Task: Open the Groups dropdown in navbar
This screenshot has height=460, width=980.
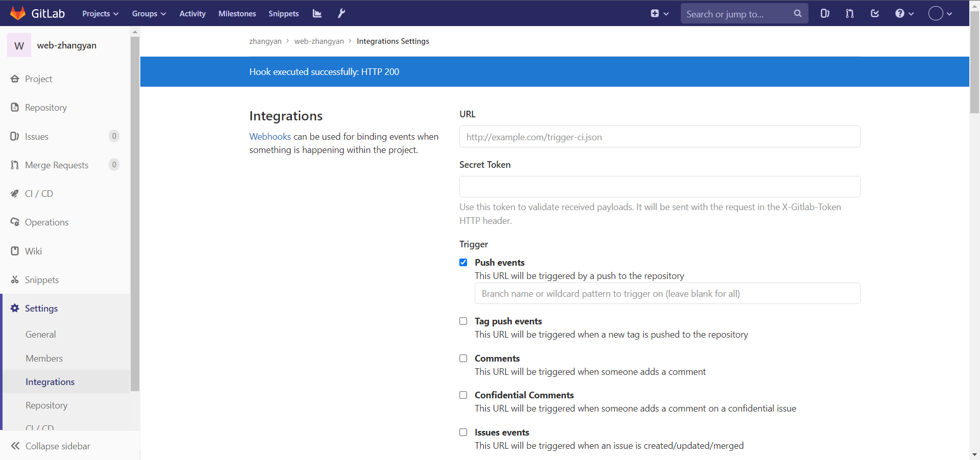Action: point(149,14)
